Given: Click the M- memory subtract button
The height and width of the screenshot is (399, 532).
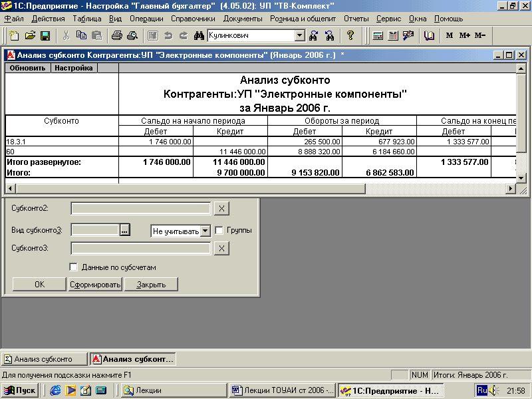Looking at the screenshot, I should (x=480, y=35).
